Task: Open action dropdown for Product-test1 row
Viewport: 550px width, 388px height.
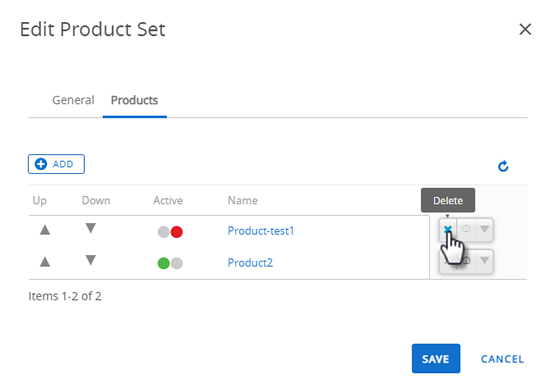Action: click(x=484, y=229)
